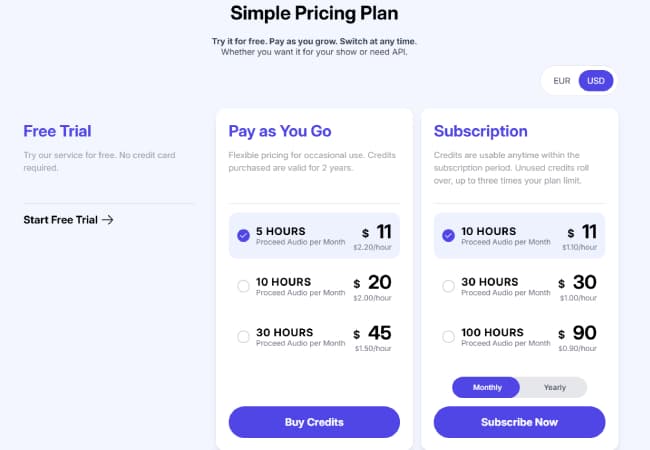650x450 pixels.
Task: Switch currency to EUR
Action: [x=561, y=81]
